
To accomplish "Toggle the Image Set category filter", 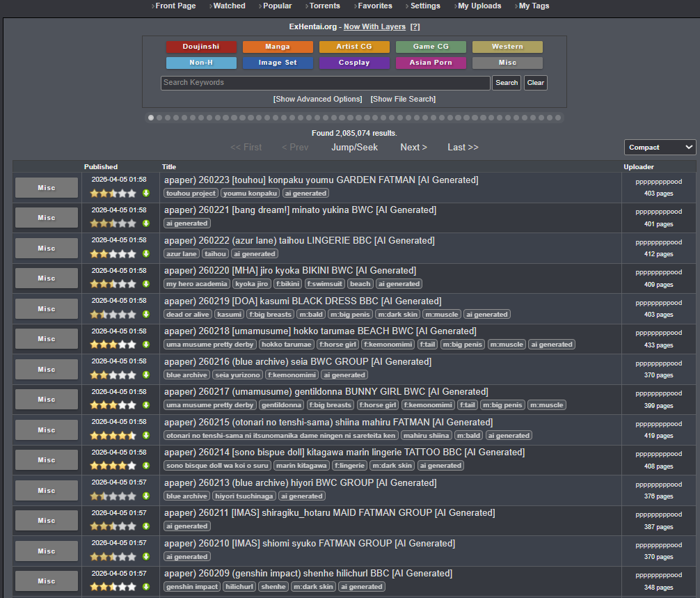I will (278, 63).
